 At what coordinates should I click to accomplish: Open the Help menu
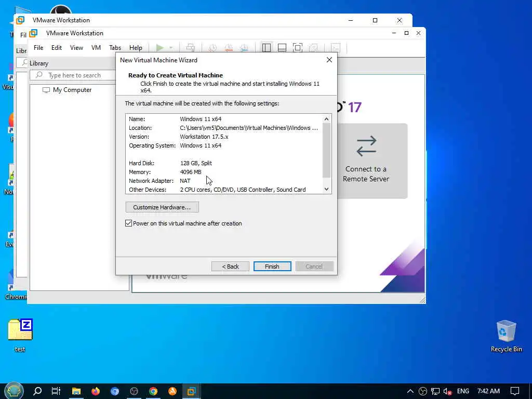(136, 48)
